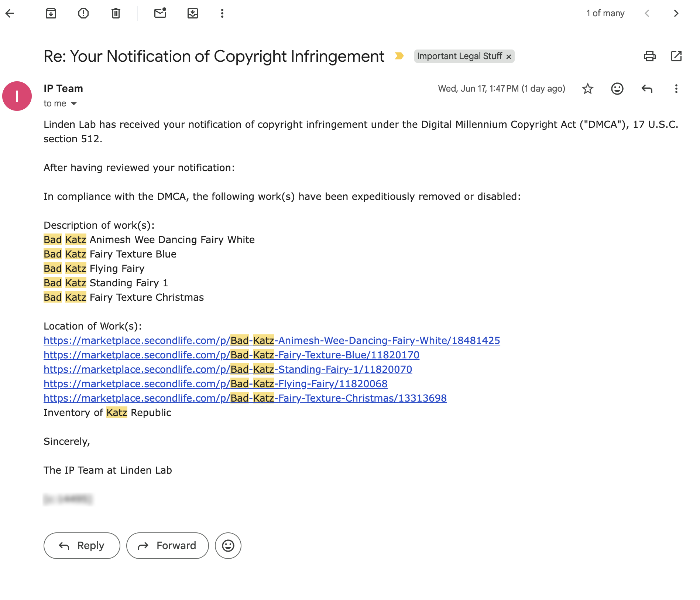Image resolution: width=700 pixels, height=600 pixels.
Task: Click the 'Description of work(s):' line
Action: (99, 225)
